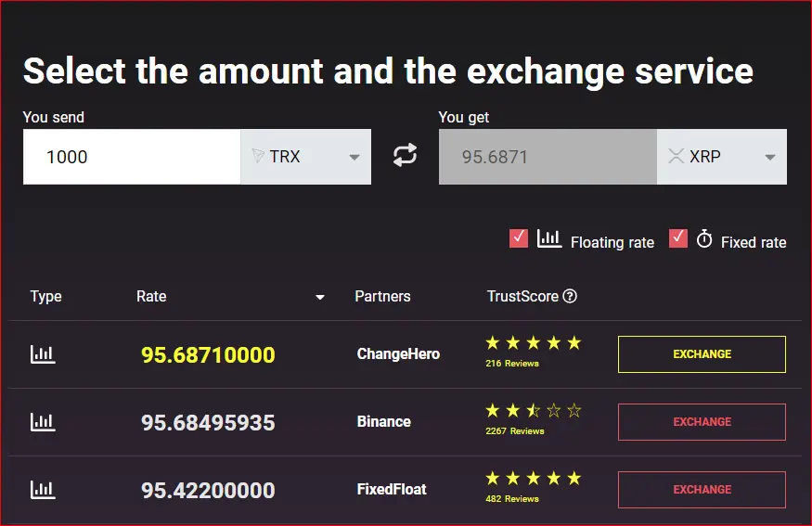Image resolution: width=812 pixels, height=526 pixels.
Task: Click the Rate column header
Action: (151, 296)
